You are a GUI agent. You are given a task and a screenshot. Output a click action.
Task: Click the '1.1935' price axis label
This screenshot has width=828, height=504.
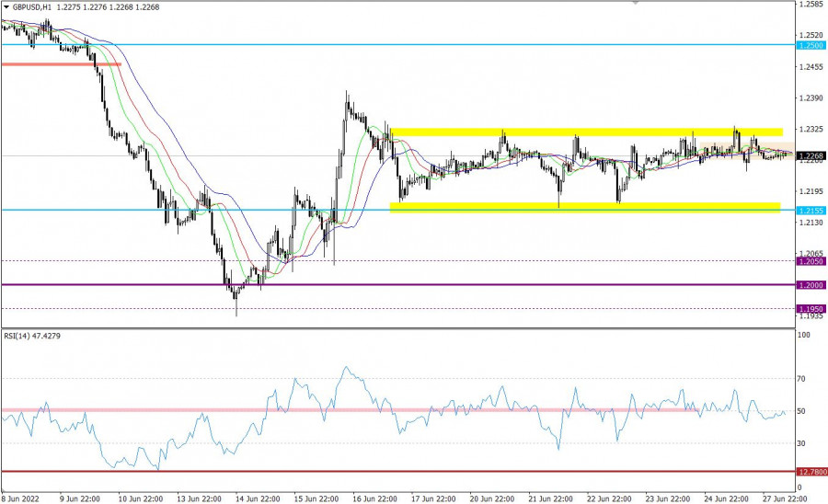[812, 316]
